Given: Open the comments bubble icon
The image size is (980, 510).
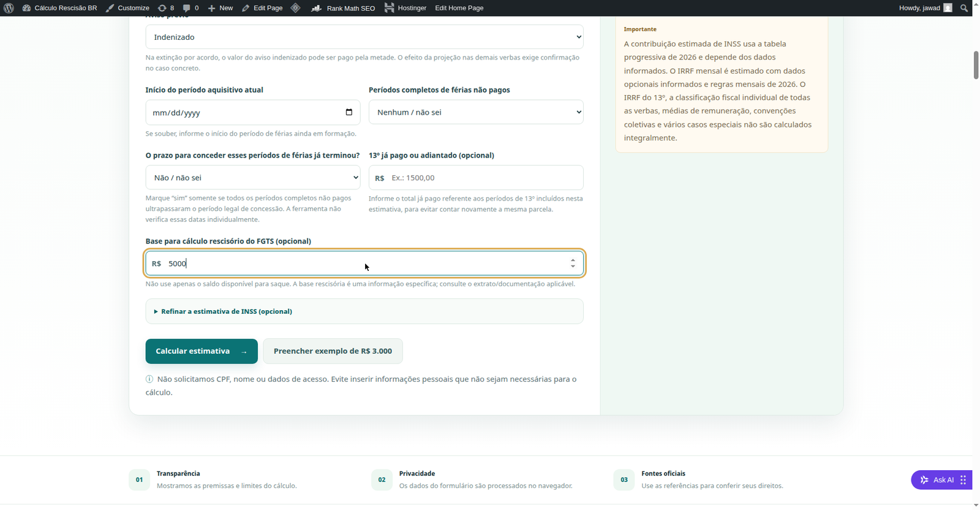Looking at the screenshot, I should pyautogui.click(x=191, y=8).
